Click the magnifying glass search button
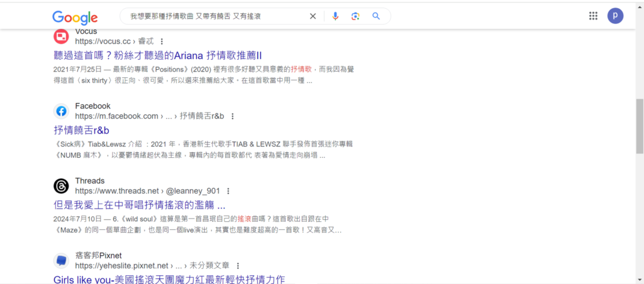Screen dimensions: 644x284 pyautogui.click(x=376, y=16)
